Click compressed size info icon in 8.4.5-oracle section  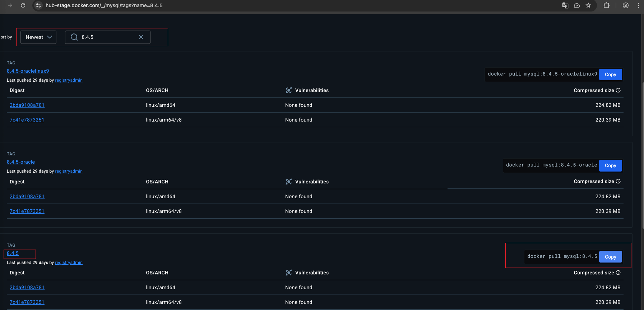pos(618,181)
